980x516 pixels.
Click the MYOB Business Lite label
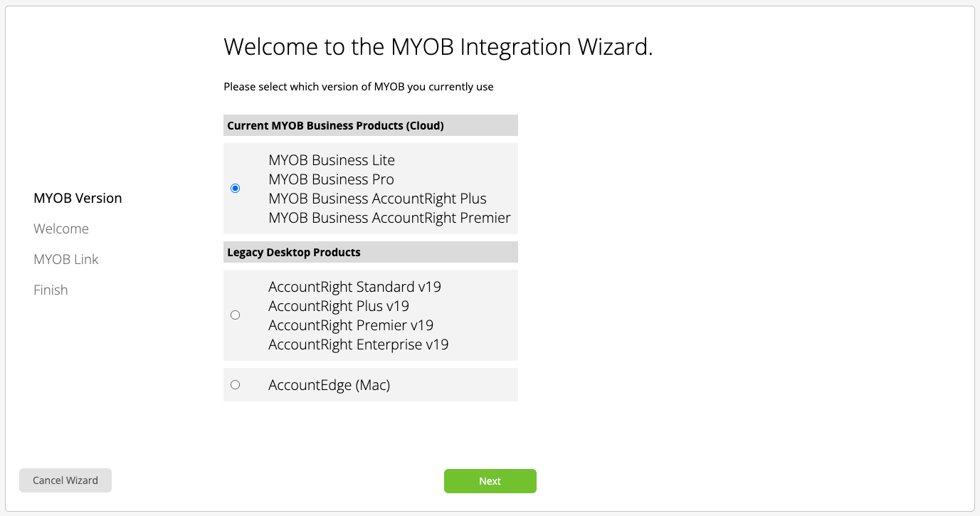[x=331, y=160]
